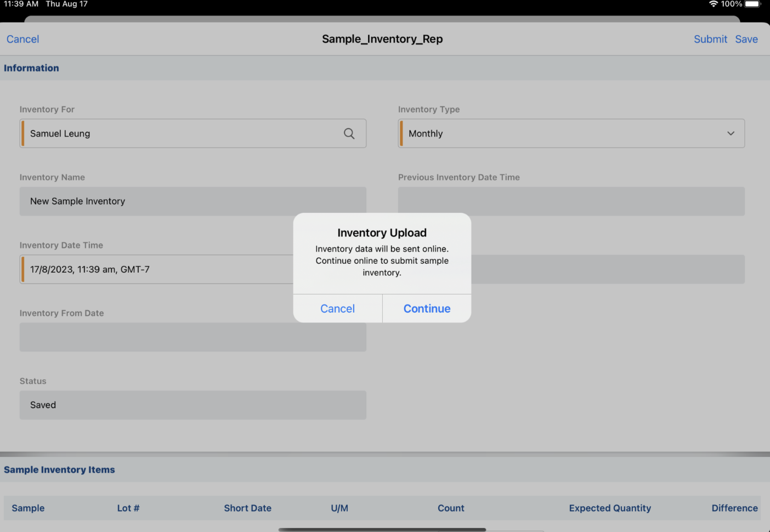Viewport: 770px width, 532px height.
Task: Click the Lot # column header
Action: click(x=128, y=508)
